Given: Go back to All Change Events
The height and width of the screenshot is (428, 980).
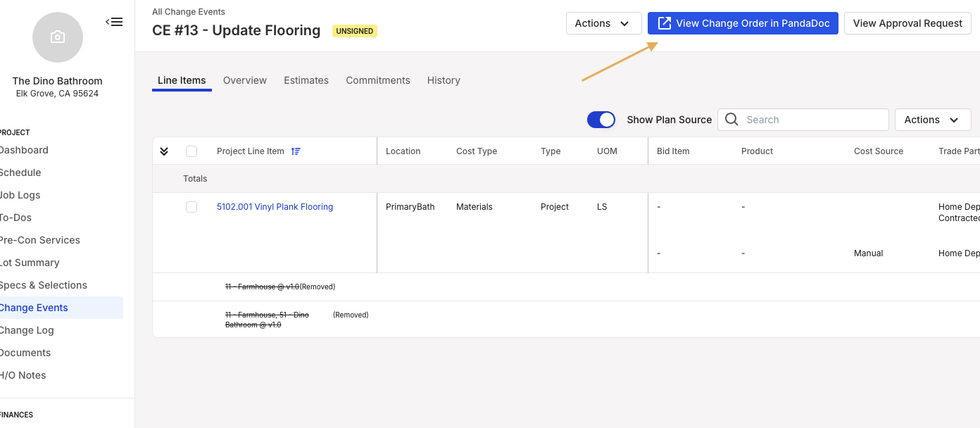Looking at the screenshot, I should point(189,12).
